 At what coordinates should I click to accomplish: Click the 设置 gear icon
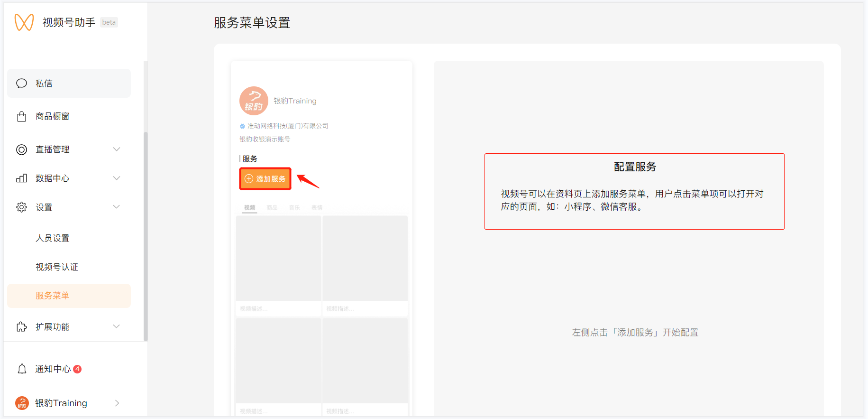22,207
